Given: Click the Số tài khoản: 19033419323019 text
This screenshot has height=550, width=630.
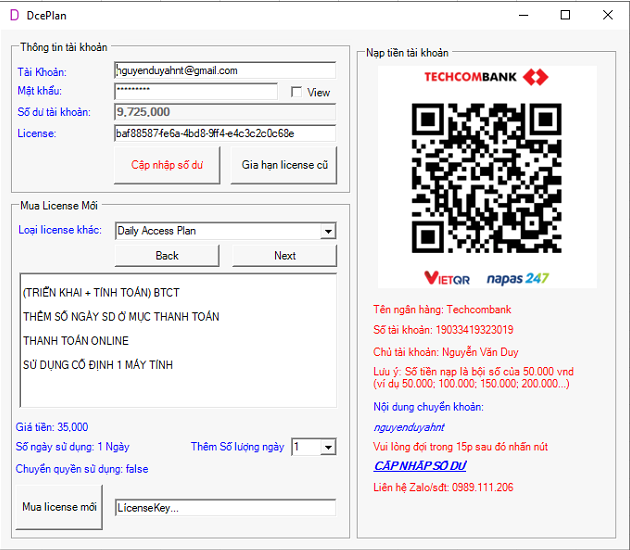Looking at the screenshot, I should coord(443,330).
